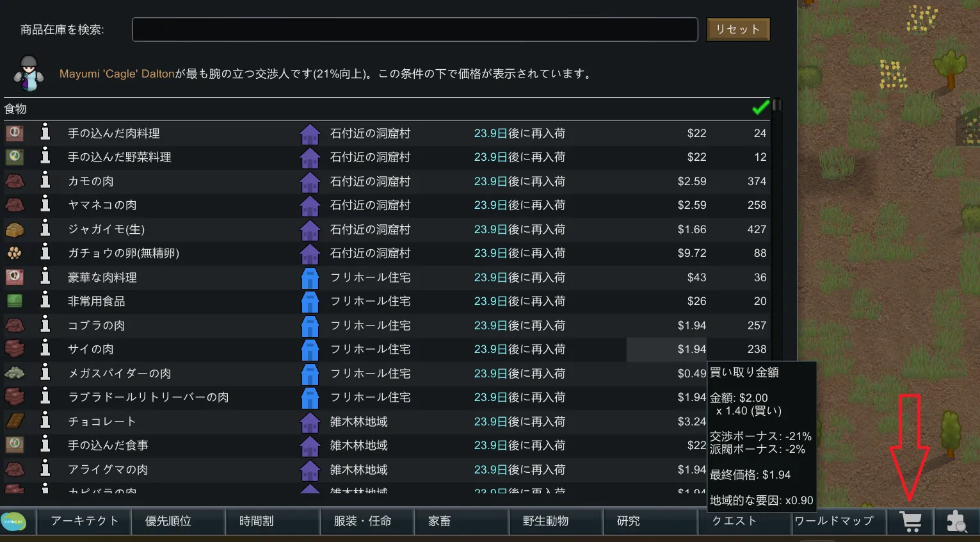Click settlement icon on ジャガイモ(生) row

[x=310, y=229]
